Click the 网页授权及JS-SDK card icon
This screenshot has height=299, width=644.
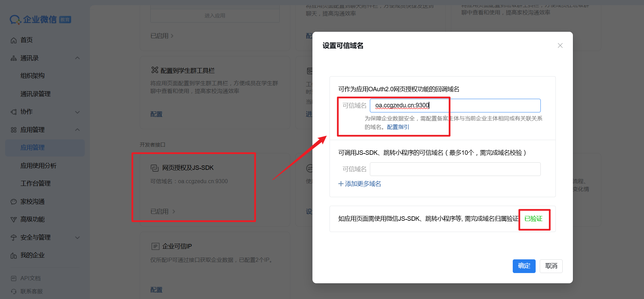155,168
